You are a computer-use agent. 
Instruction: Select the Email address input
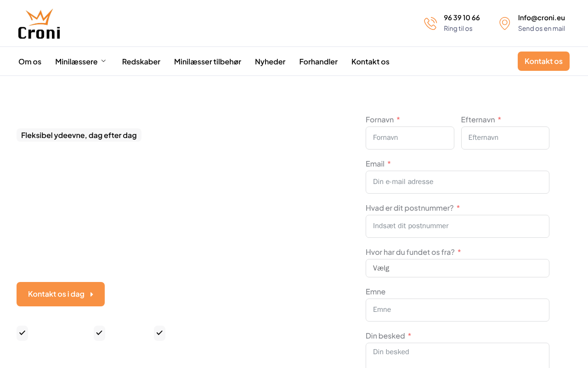pos(457,182)
